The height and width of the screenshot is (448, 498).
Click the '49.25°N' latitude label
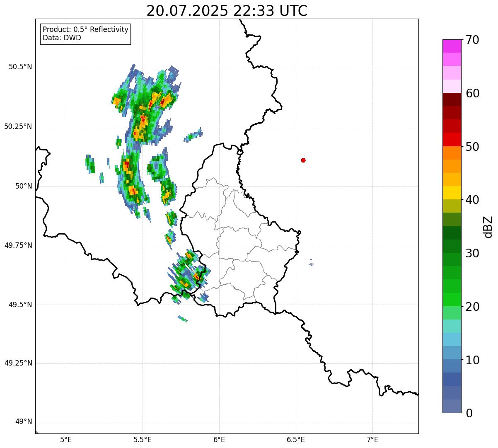[x=18, y=363]
